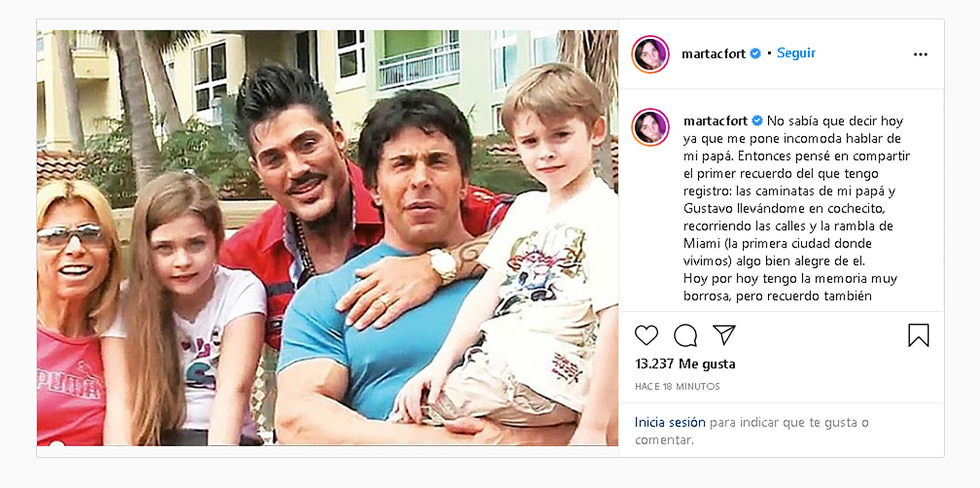
Task: Share the post via paper plane icon
Action: [724, 335]
